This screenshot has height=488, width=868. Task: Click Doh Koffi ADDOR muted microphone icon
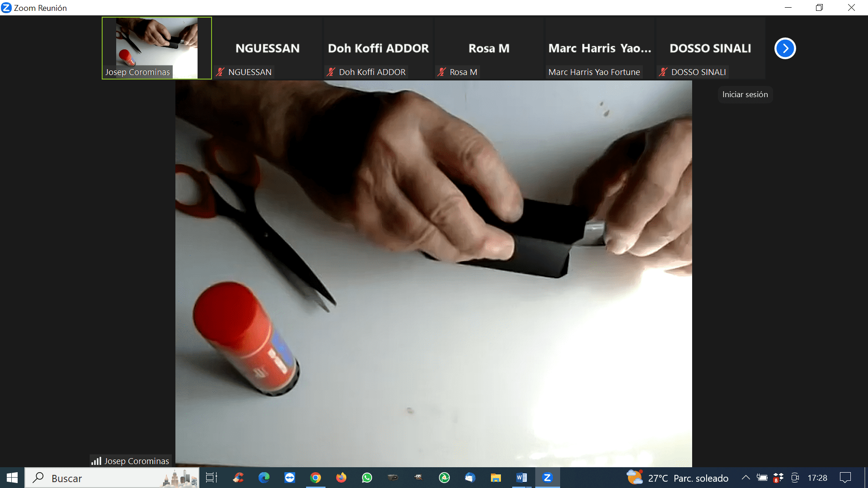click(x=331, y=72)
